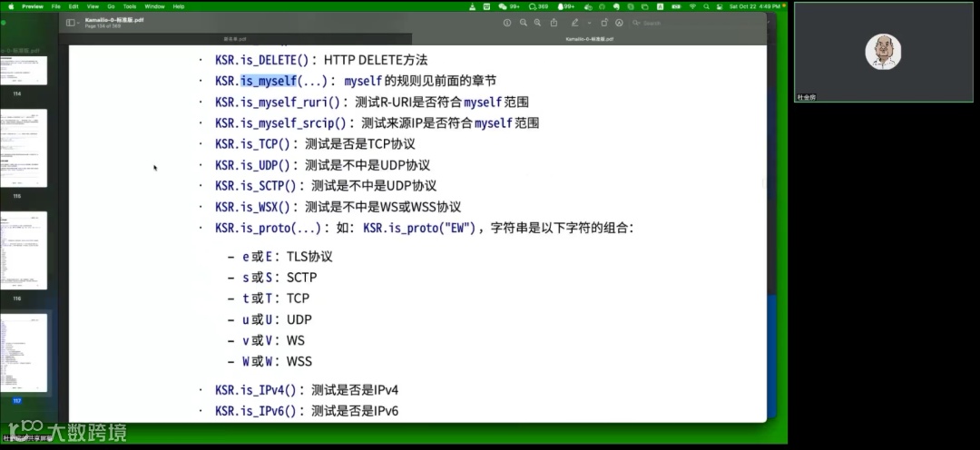This screenshot has width=980, height=450.
Task: Click the line 'e或E: TLS协议'
Action: 288,257
